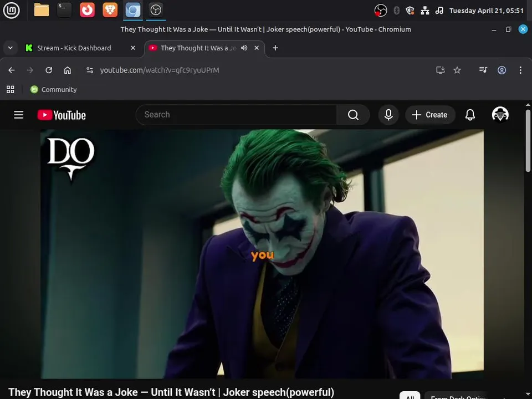Open the OBS tray icon

381,11
